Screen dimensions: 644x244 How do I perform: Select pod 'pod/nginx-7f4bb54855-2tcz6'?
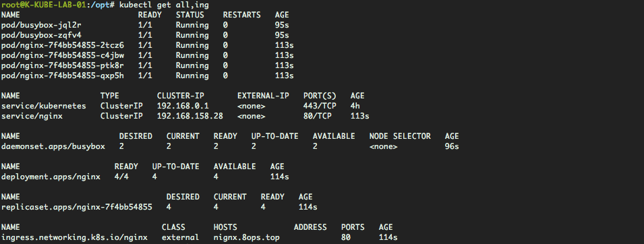click(63, 45)
